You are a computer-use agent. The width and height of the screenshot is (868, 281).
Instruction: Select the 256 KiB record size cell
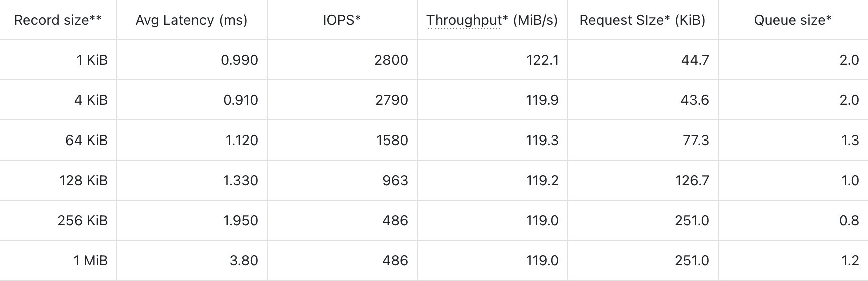tap(82, 221)
